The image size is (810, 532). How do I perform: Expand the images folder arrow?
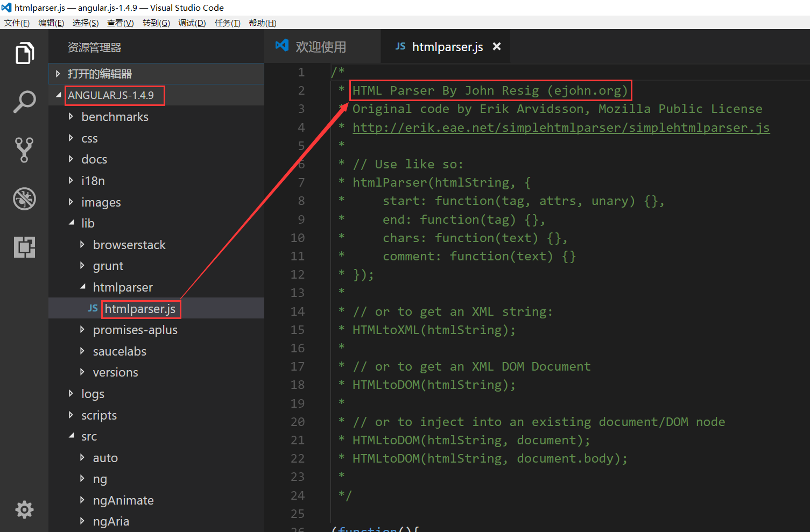coord(71,202)
